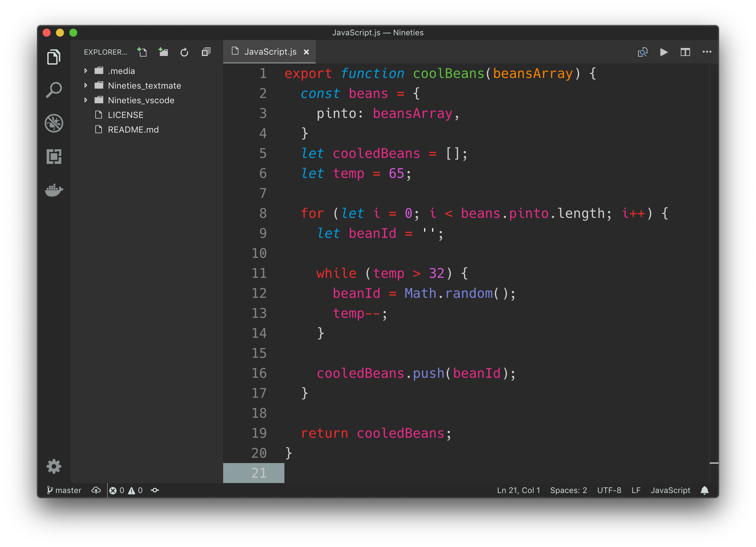Open the Manage settings gear

click(x=54, y=466)
